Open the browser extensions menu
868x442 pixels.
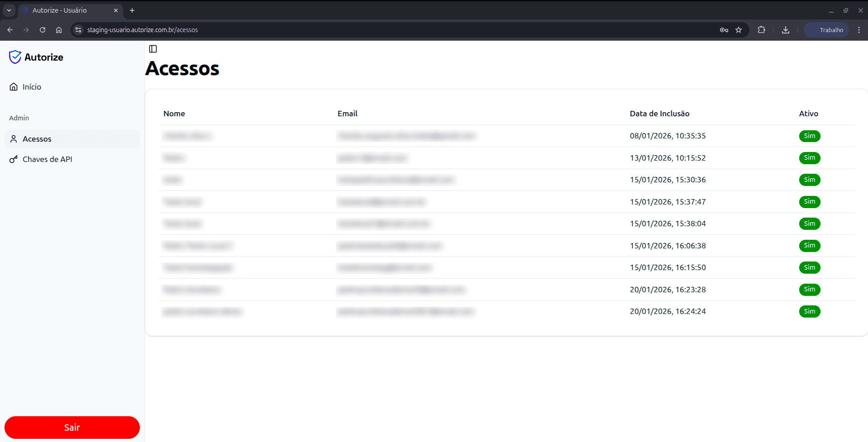[762, 30]
